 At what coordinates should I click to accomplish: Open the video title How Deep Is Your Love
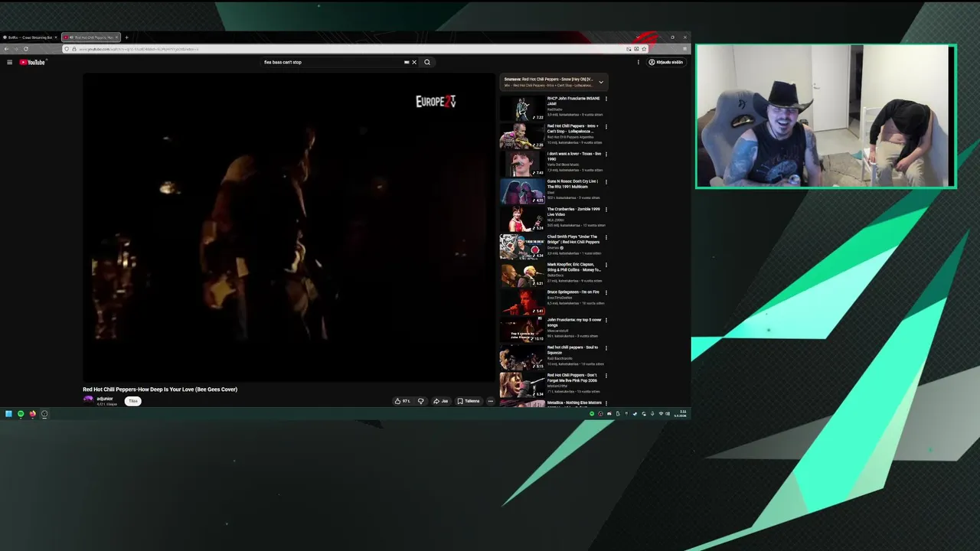click(x=160, y=390)
